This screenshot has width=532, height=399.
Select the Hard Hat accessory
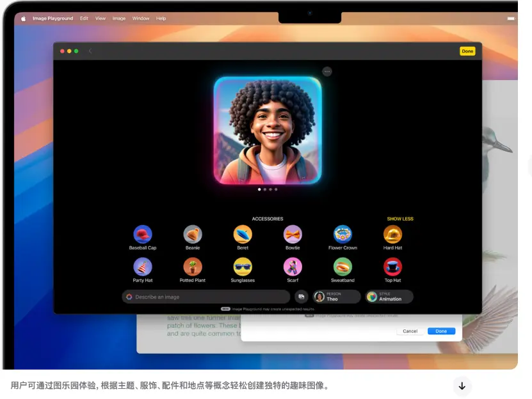click(392, 234)
